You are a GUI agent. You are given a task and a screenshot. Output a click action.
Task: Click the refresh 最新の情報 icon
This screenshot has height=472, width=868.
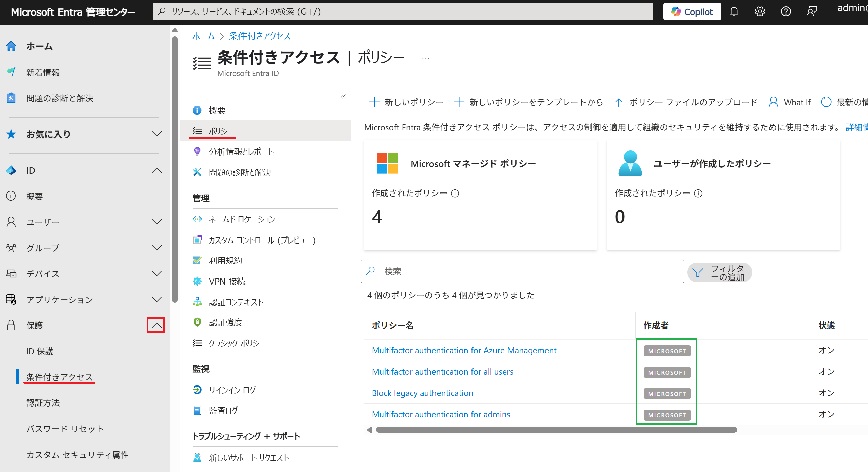tap(826, 102)
